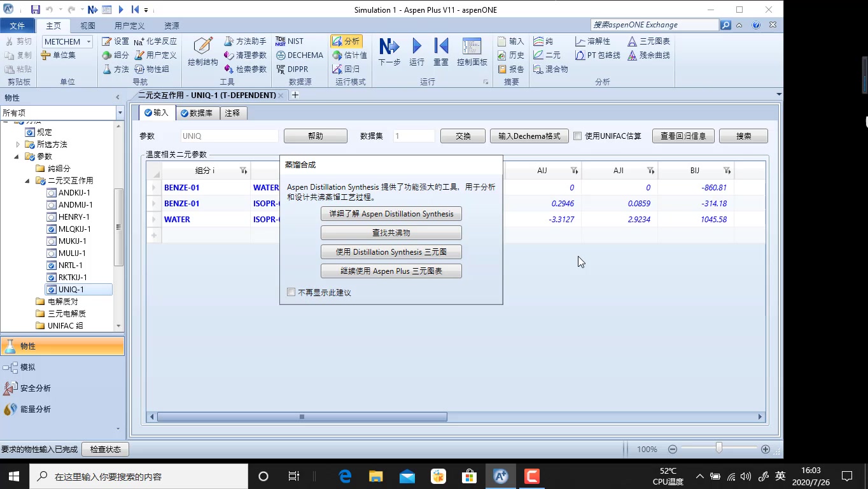Switch to the 用户定义 ribbon tab
The image size is (868, 489).
(129, 25)
